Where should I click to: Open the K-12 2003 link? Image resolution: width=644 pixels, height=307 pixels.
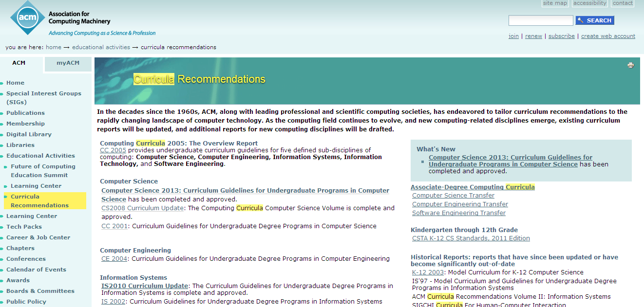[428, 272]
